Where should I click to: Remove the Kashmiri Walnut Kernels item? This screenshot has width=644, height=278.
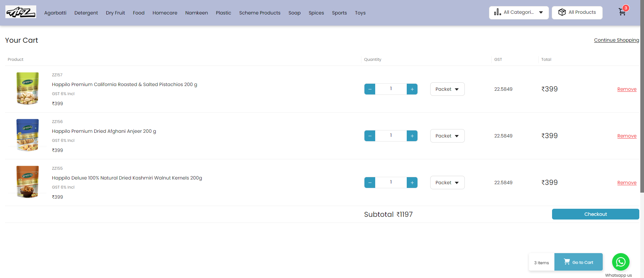coord(627,183)
